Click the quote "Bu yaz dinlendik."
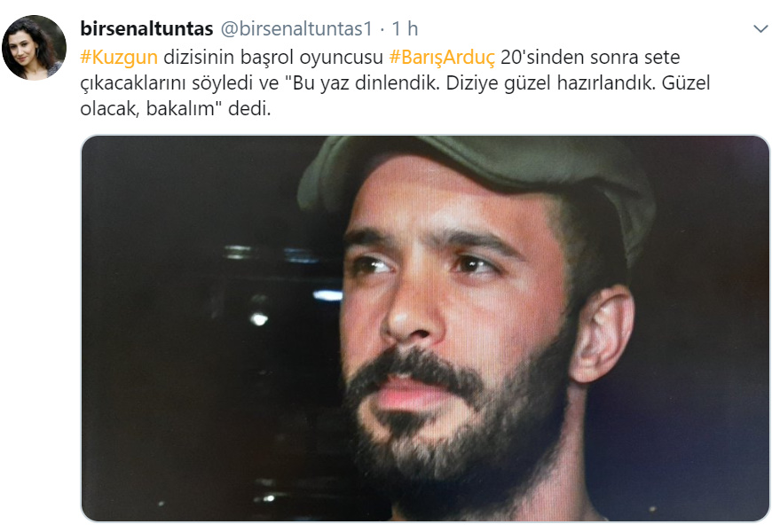 362,82
